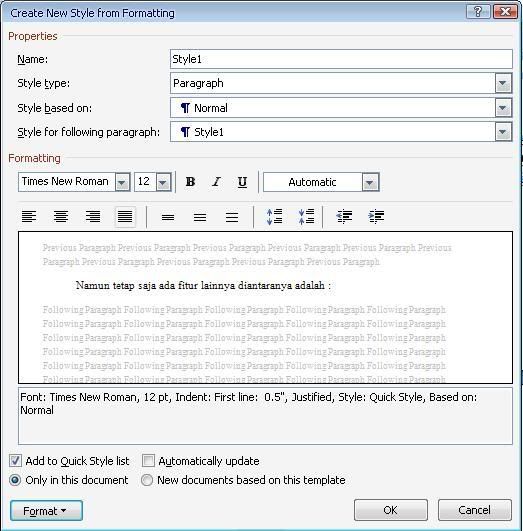Select New documents based on this template

tap(147, 480)
